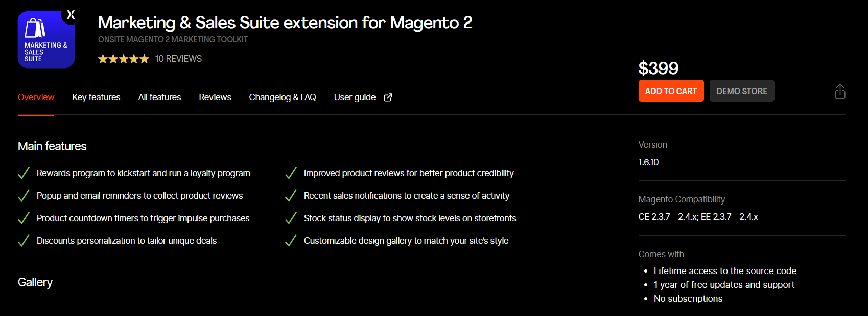
Task: Switch to the Key features tab
Action: [96, 97]
